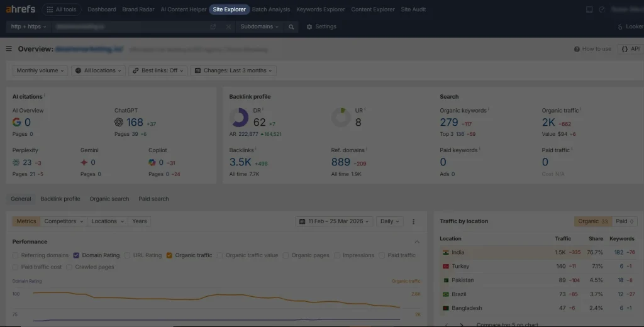Viewport: 644px width, 327px height.
Task: Expand the Competitors dropdown
Action: point(64,221)
